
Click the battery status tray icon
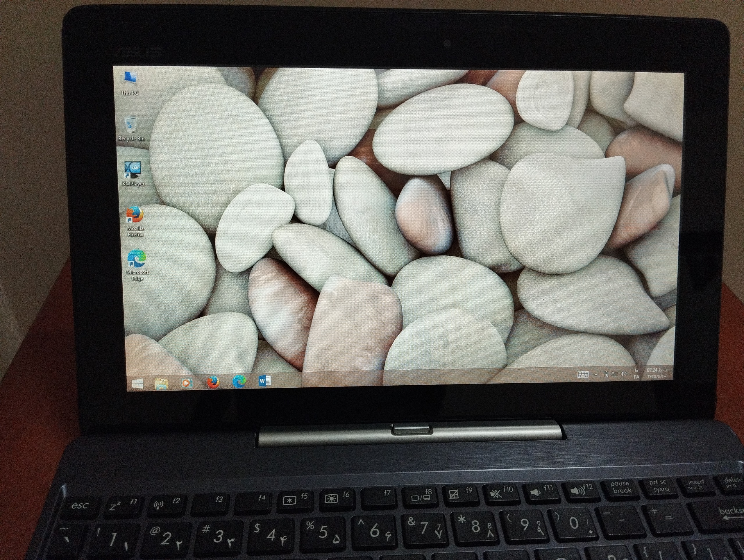(x=606, y=374)
